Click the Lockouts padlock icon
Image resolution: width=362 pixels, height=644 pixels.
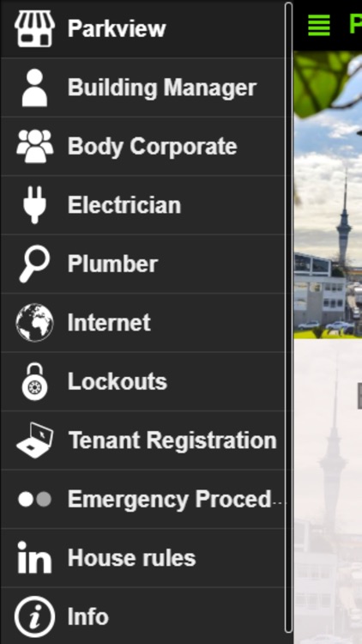click(34, 381)
